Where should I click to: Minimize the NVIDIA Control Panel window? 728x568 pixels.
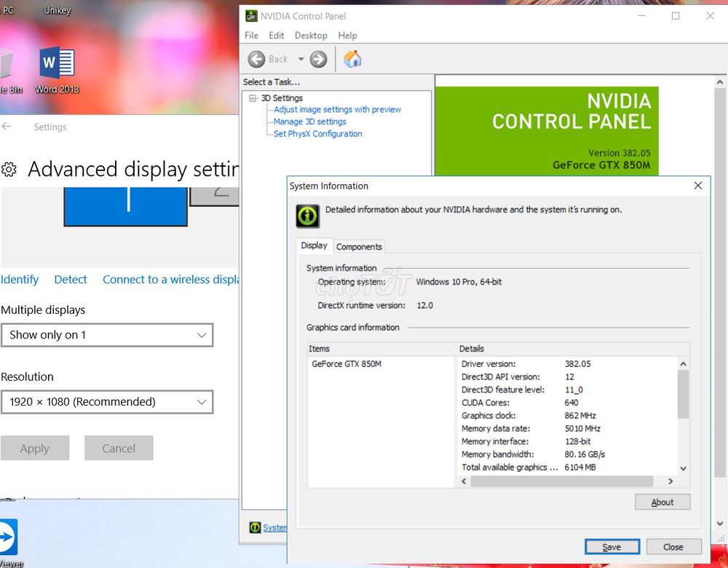click(641, 16)
